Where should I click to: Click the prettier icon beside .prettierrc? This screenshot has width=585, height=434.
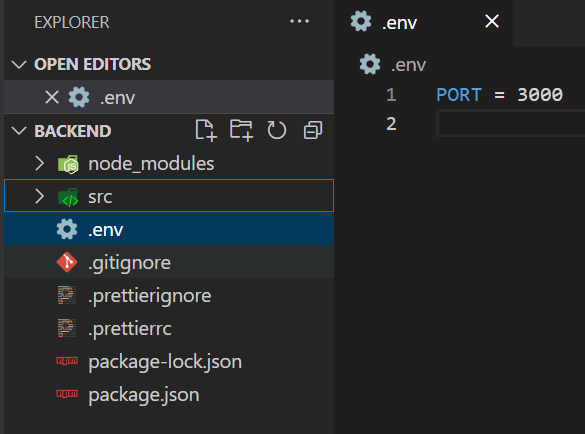pos(67,328)
